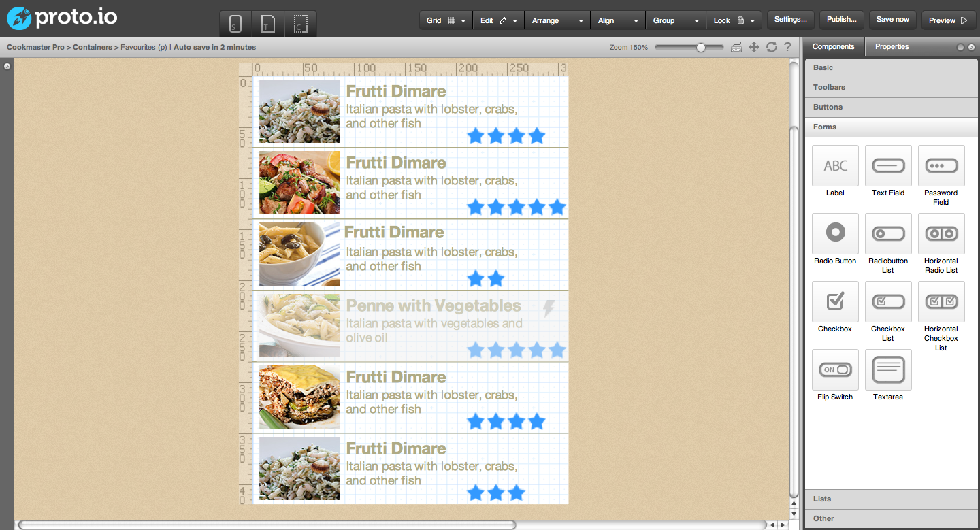The height and width of the screenshot is (530, 980).
Task: Open the Group dropdown menu
Action: click(676, 20)
